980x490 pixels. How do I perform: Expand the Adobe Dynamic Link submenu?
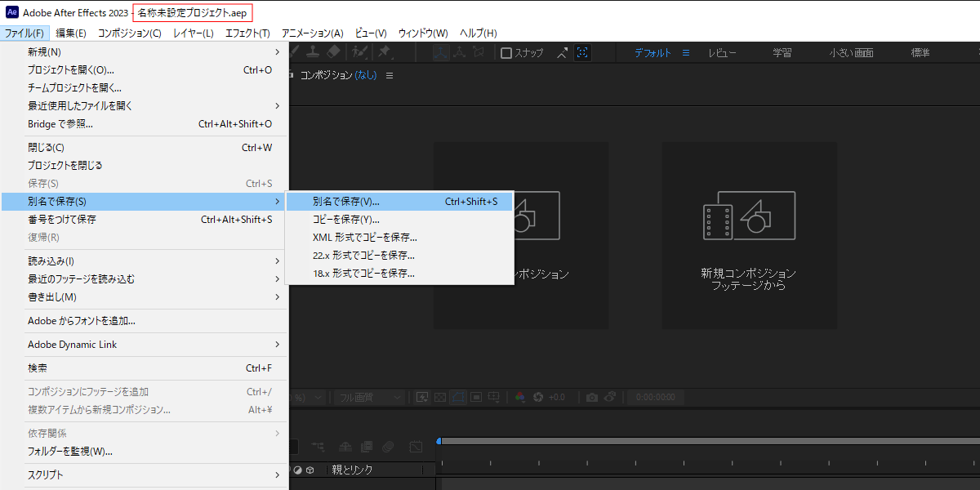click(145, 344)
